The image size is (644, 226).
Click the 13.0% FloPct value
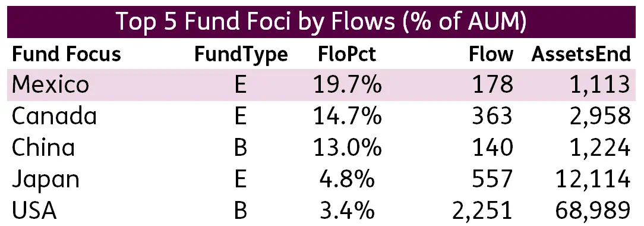click(x=348, y=148)
